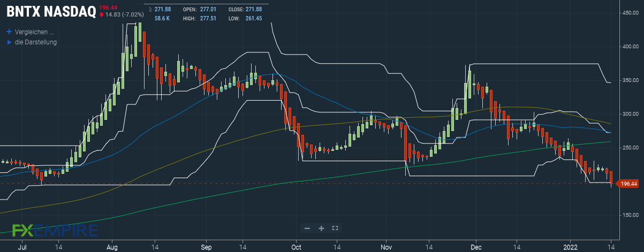The width and height of the screenshot is (644, 252).
Task: Expand the 'die Darstellung' triangle
Action: click(x=9, y=42)
